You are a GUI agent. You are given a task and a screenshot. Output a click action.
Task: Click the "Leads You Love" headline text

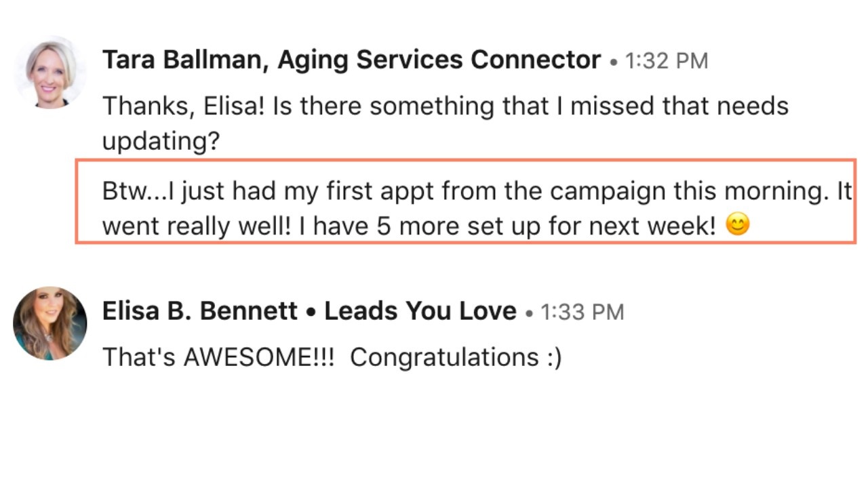point(420,311)
